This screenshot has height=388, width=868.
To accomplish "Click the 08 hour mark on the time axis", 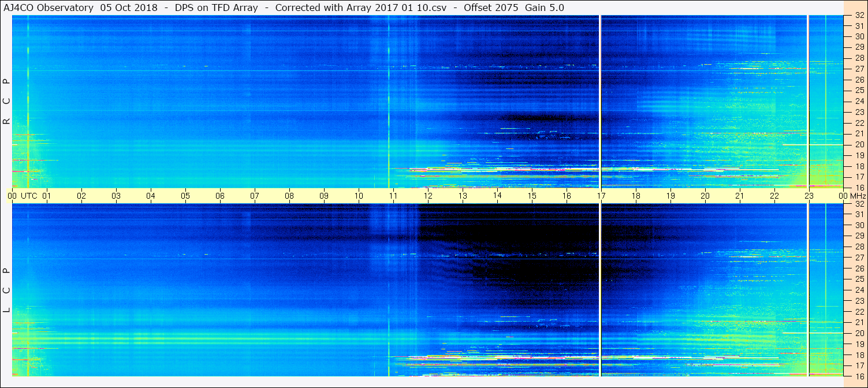I will tap(289, 196).
